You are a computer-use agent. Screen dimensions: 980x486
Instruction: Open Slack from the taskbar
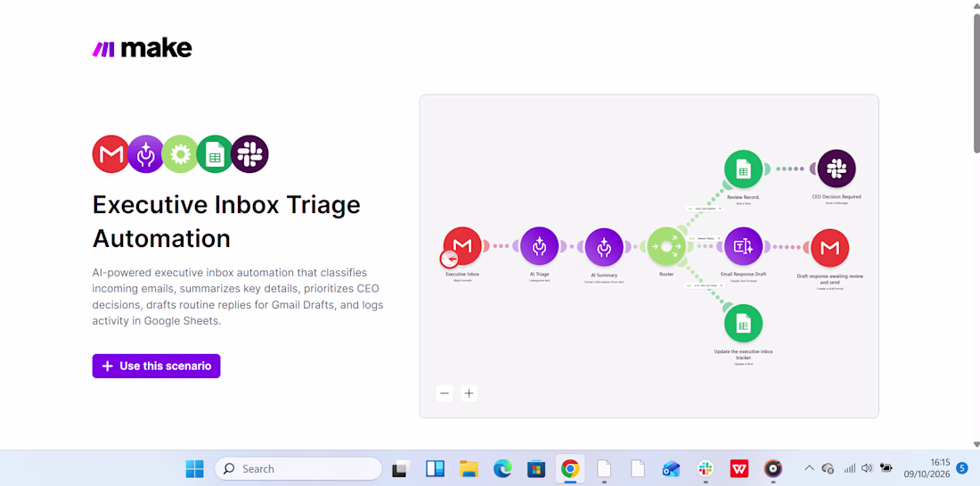point(706,468)
